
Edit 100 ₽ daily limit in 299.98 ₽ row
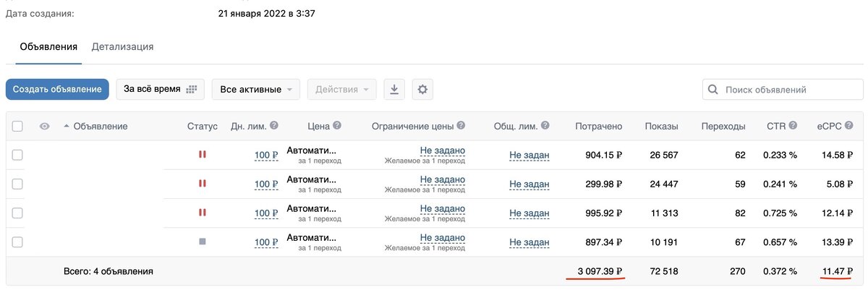[x=266, y=184]
